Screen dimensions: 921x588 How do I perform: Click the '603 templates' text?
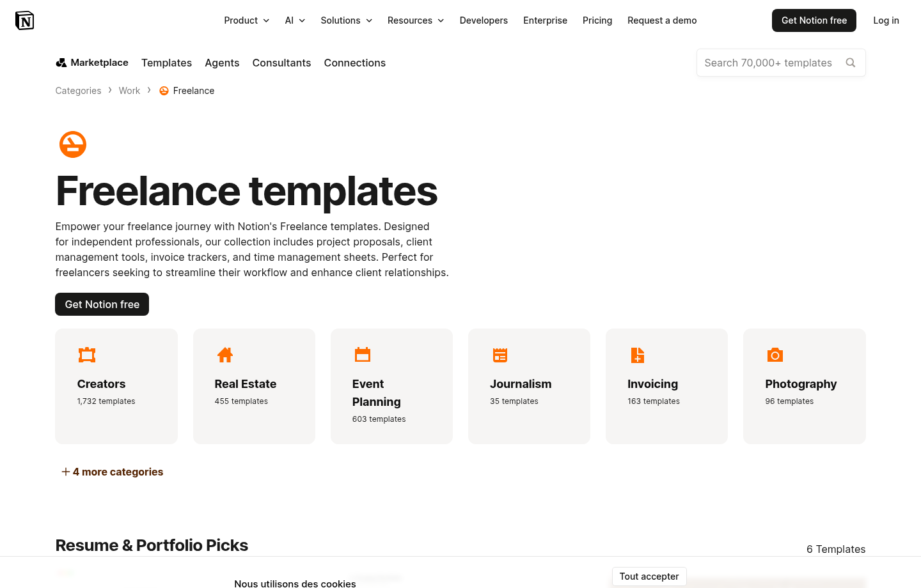379,419
